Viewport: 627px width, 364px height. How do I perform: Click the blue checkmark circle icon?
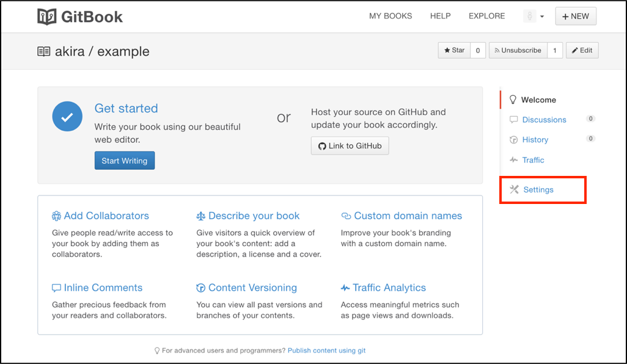pos(67,116)
